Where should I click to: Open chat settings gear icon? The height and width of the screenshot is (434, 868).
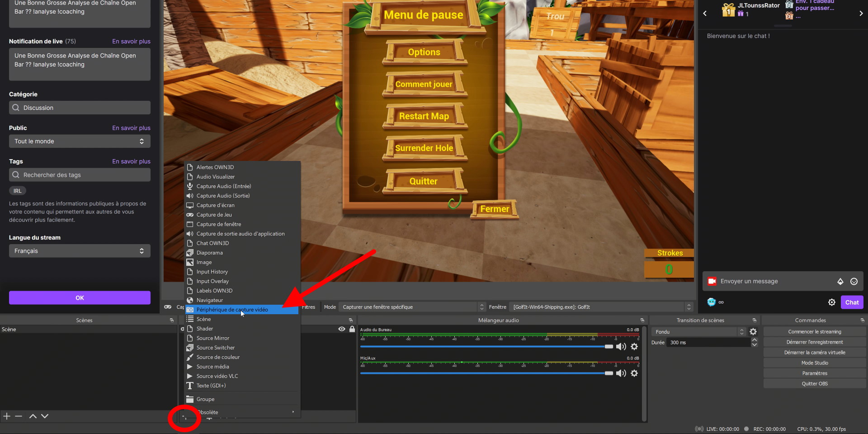pos(832,302)
